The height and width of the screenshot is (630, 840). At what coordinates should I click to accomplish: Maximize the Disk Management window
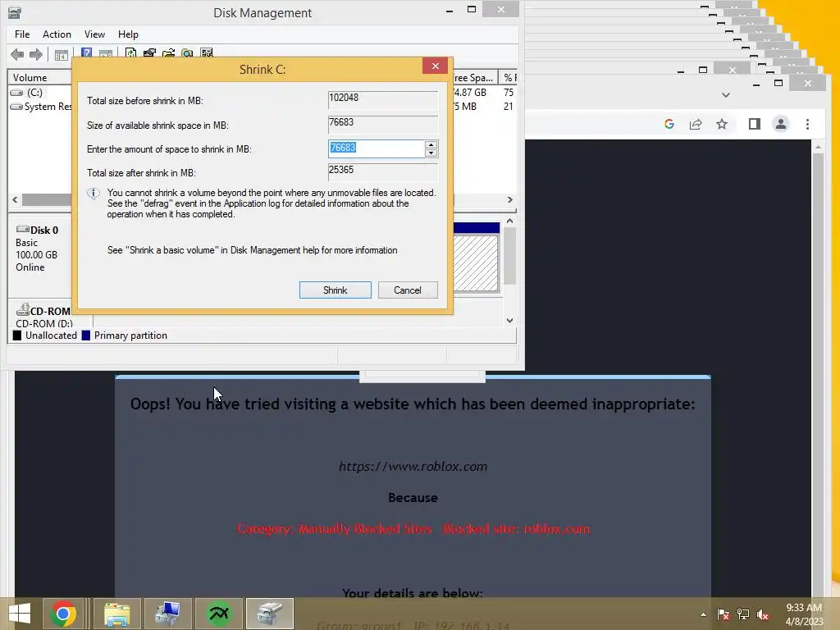click(472, 9)
